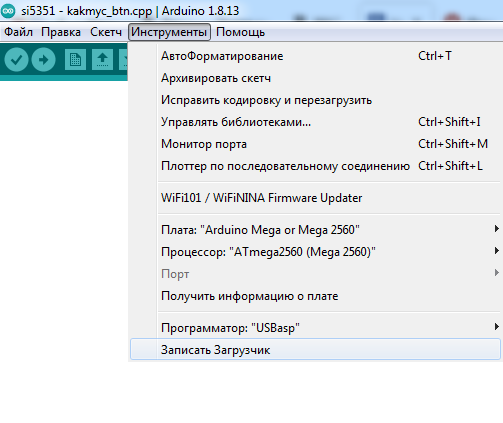Open the Скетч menu
Screen dimensions: 503x423
click(x=106, y=32)
